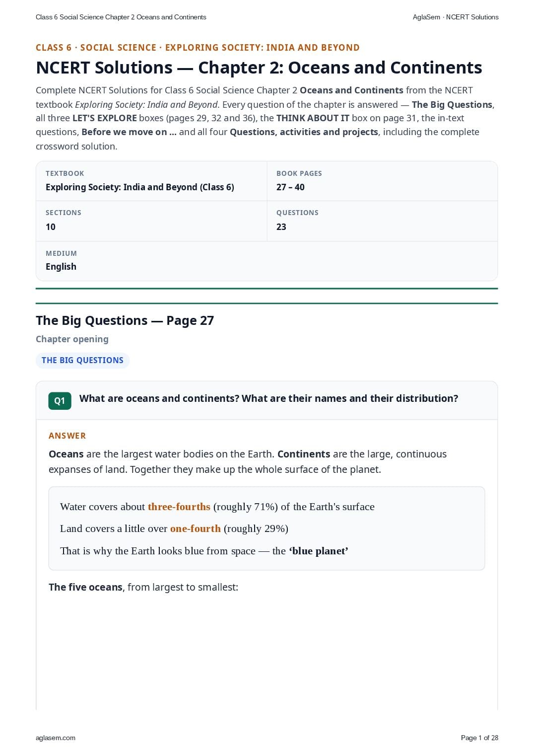Image resolution: width=534 pixels, height=756 pixels.
Task: Click The Big Questions — Page 27 heading
Action: [125, 320]
